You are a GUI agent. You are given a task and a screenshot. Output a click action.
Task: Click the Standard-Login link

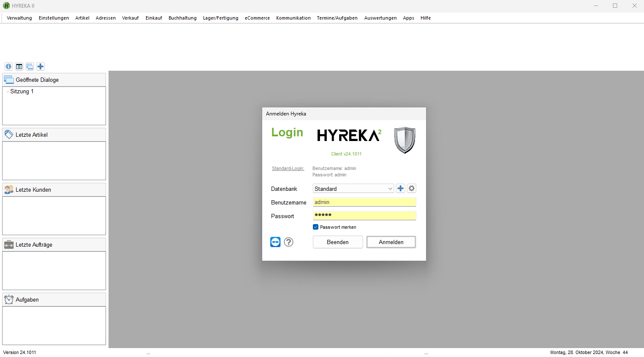(x=288, y=168)
